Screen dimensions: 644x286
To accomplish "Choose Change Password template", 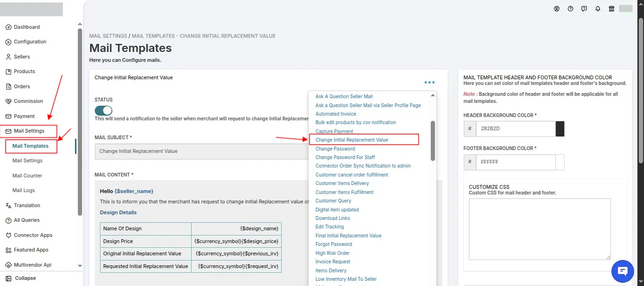I will (x=335, y=149).
